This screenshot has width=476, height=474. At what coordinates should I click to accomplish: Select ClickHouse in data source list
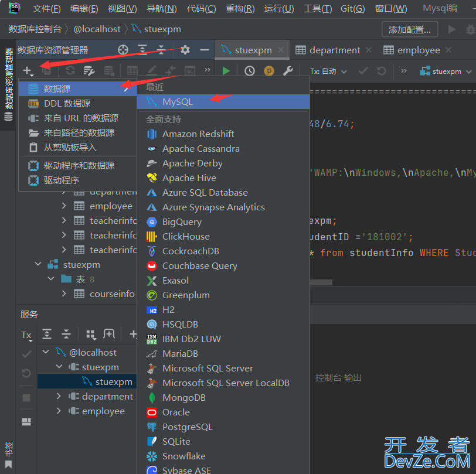[223, 236]
